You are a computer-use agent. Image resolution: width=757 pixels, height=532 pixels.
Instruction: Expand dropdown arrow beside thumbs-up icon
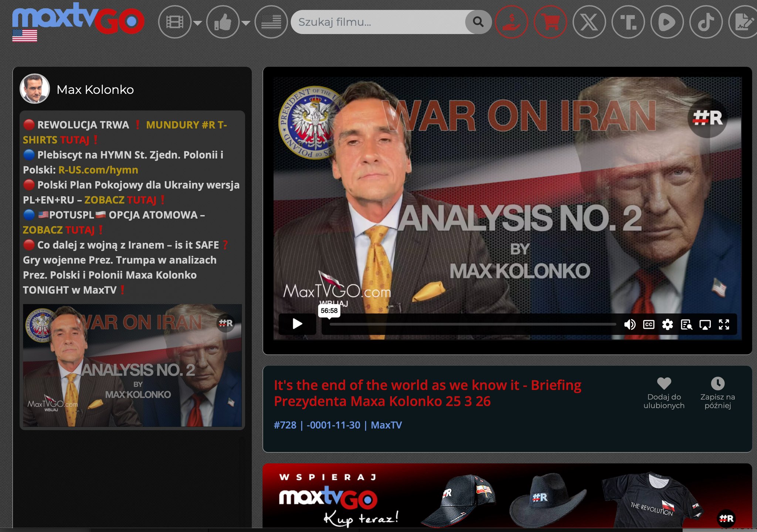[246, 23]
